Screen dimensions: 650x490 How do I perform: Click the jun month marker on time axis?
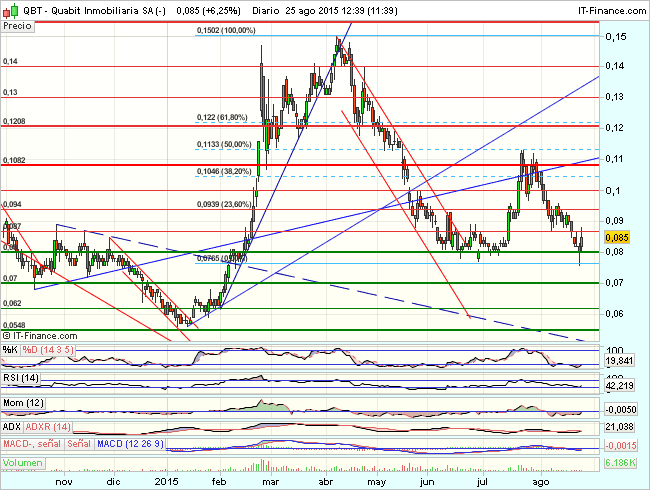[427, 482]
